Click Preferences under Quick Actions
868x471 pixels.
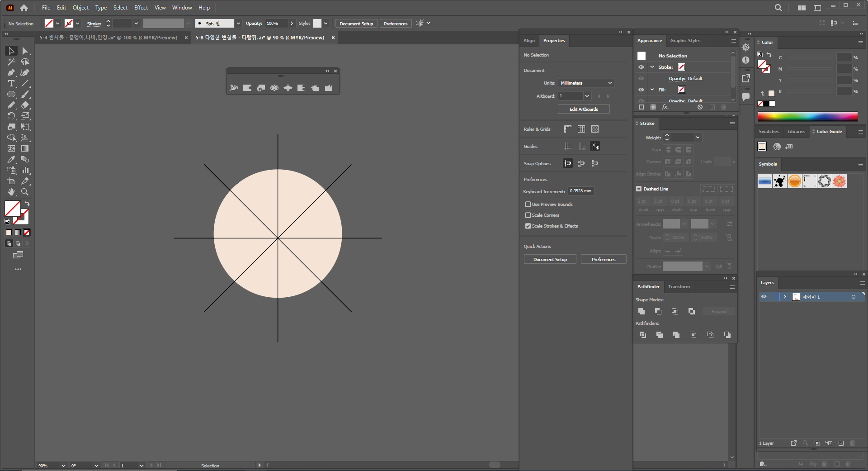[604, 259]
